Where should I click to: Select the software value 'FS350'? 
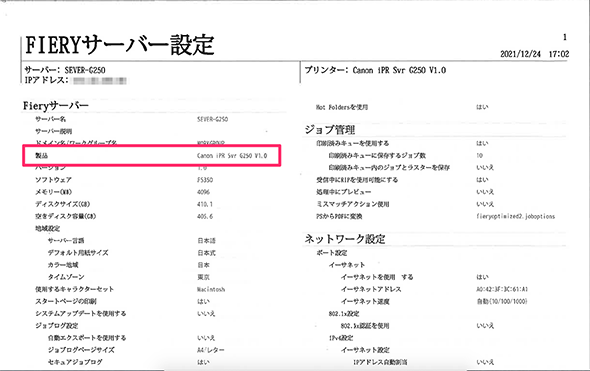pyautogui.click(x=205, y=180)
